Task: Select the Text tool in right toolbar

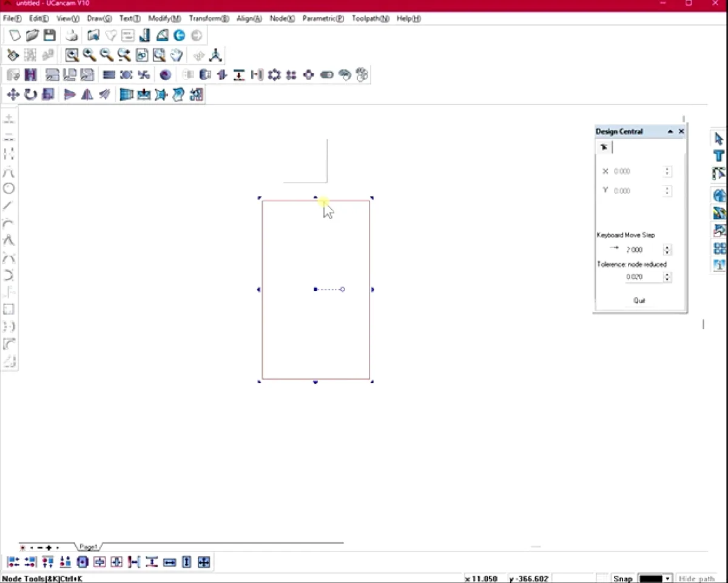Action: point(719,156)
